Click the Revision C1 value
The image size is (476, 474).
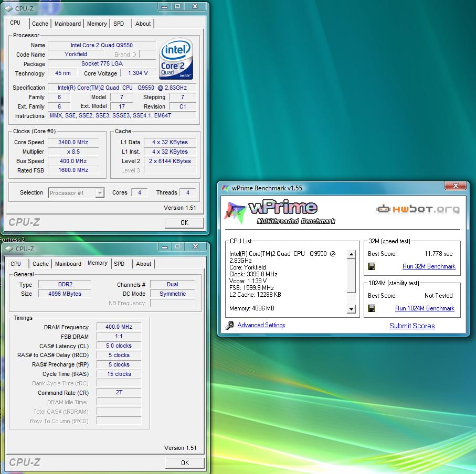[183, 106]
